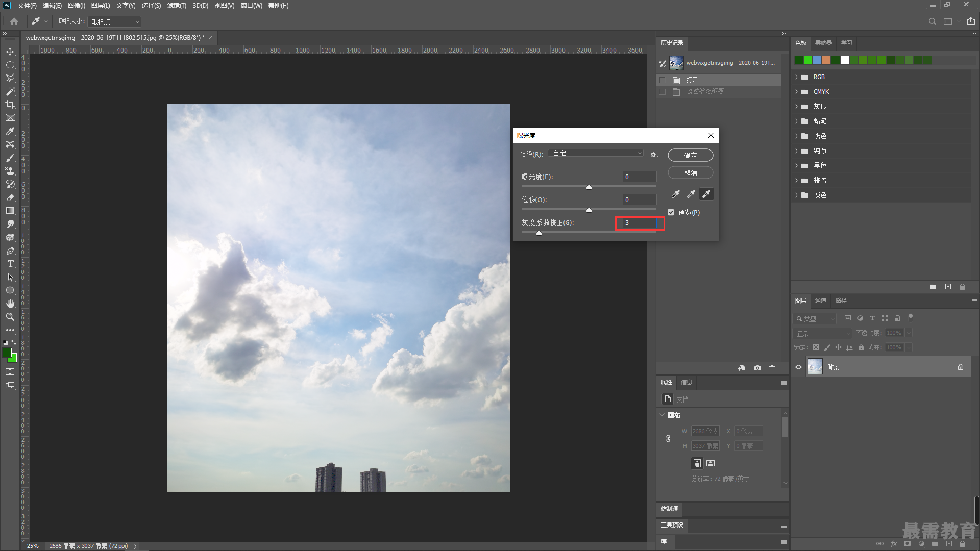
Task: Create new snapshot camera icon in History
Action: coord(757,368)
